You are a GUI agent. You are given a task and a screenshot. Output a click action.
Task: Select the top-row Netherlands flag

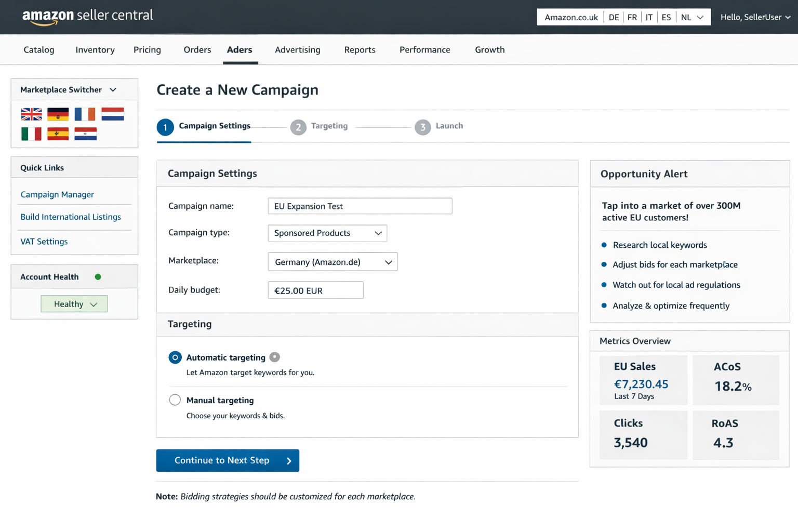click(x=113, y=114)
